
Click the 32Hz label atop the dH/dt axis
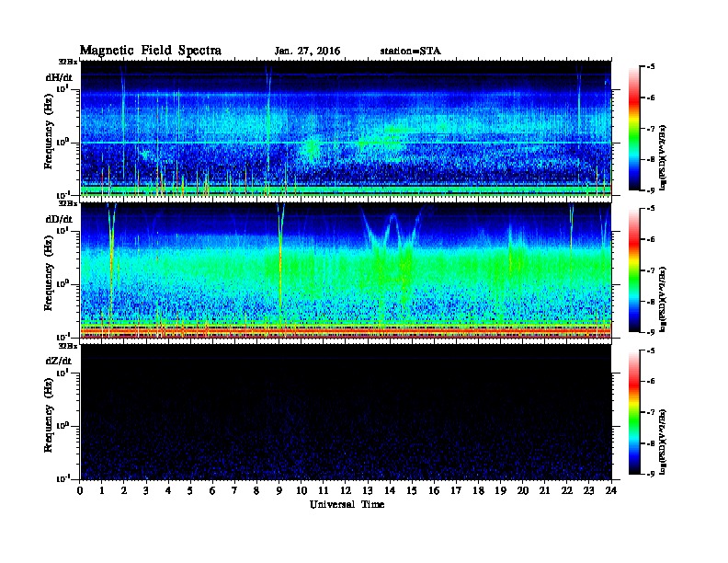67,62
